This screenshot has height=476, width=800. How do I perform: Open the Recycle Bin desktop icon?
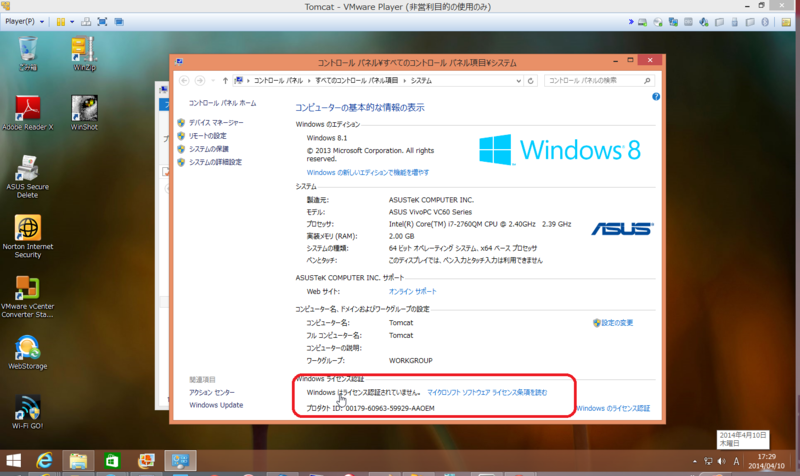click(28, 53)
